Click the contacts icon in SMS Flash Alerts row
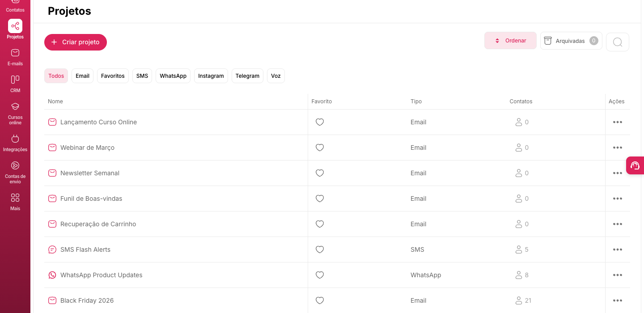Viewport: 644px width, 313px height. (x=519, y=250)
